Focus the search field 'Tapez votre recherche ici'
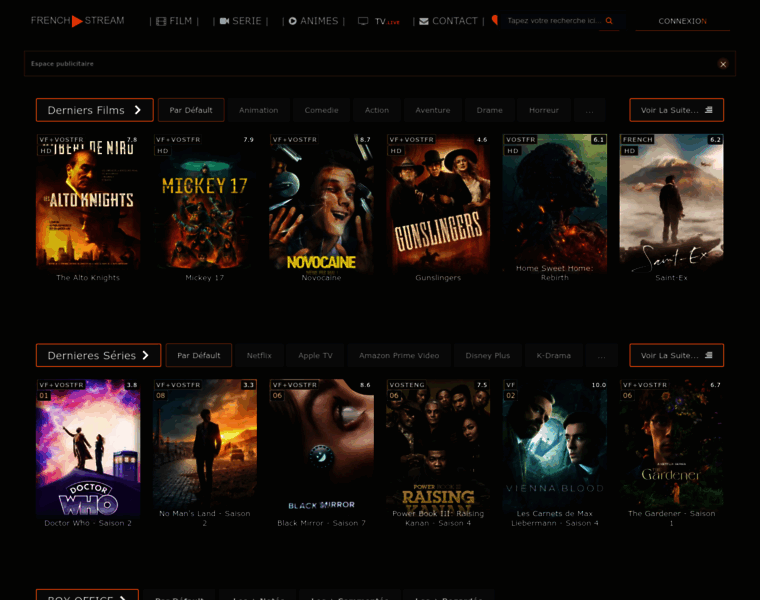The height and width of the screenshot is (600, 760). click(554, 21)
